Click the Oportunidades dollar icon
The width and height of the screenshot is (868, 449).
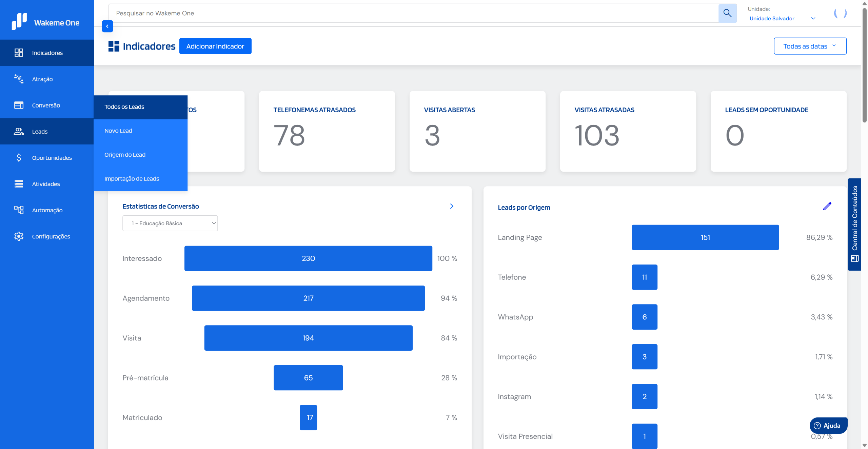pyautogui.click(x=19, y=158)
